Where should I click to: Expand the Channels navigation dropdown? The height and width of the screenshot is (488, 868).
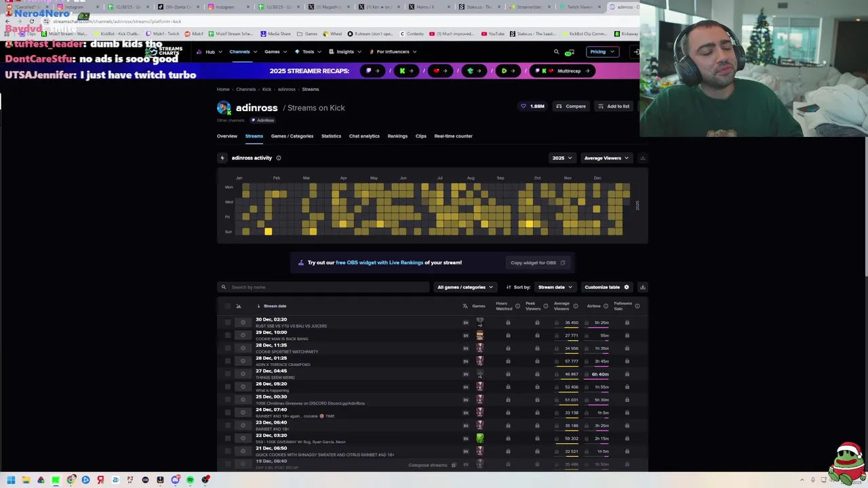point(243,52)
